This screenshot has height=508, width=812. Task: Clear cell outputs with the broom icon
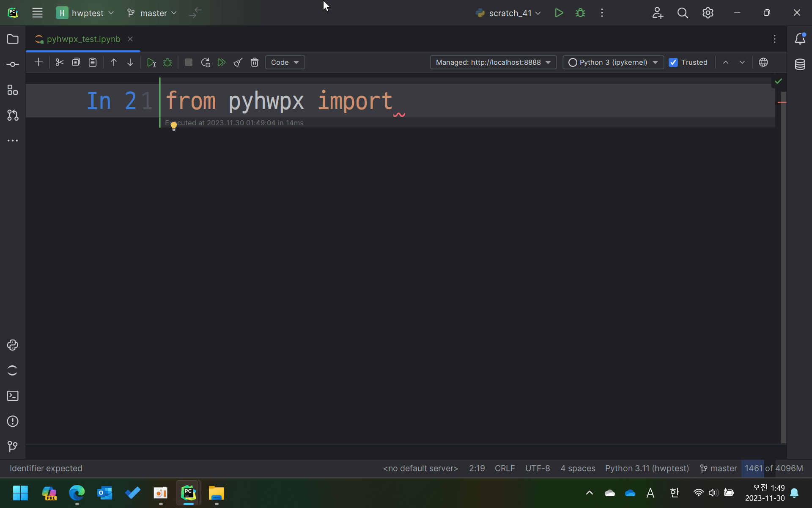pos(238,63)
